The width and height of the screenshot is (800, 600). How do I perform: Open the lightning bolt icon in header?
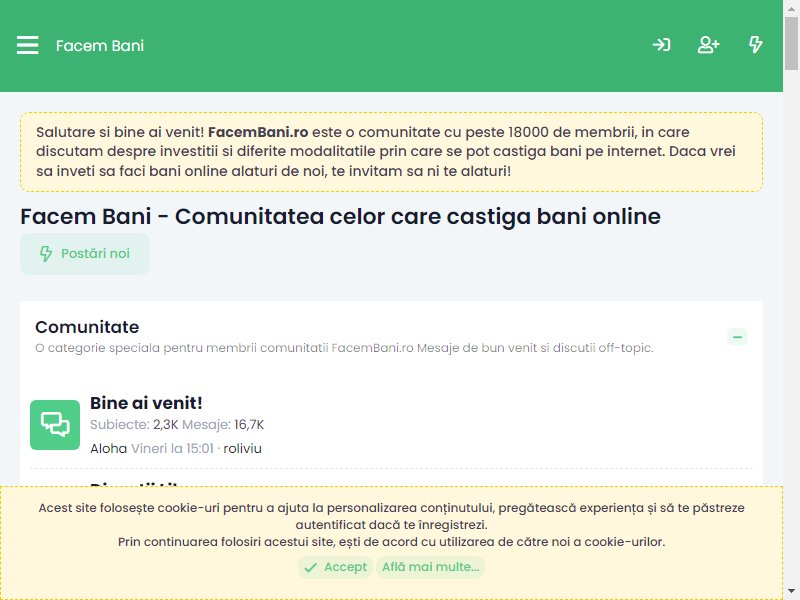755,45
